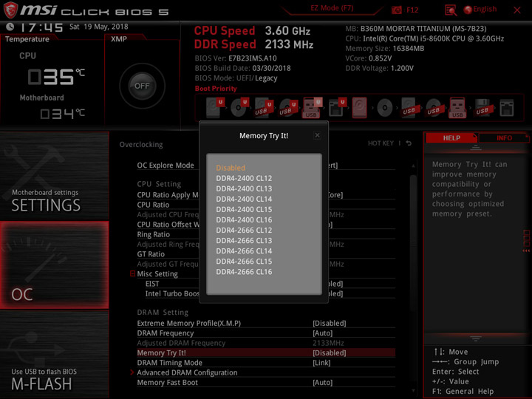Open the OC overclocking panel
The image size is (532, 399).
click(x=54, y=265)
